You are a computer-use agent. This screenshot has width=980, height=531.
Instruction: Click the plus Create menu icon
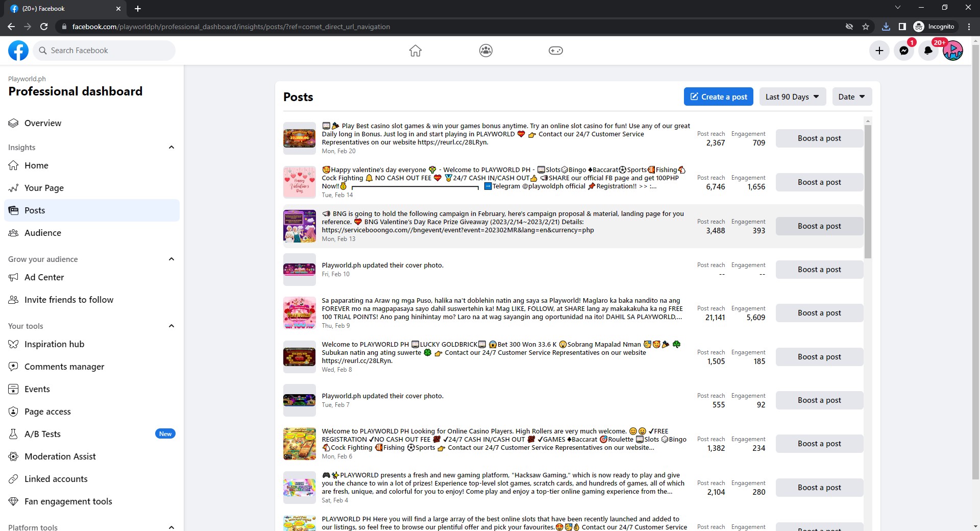point(879,51)
